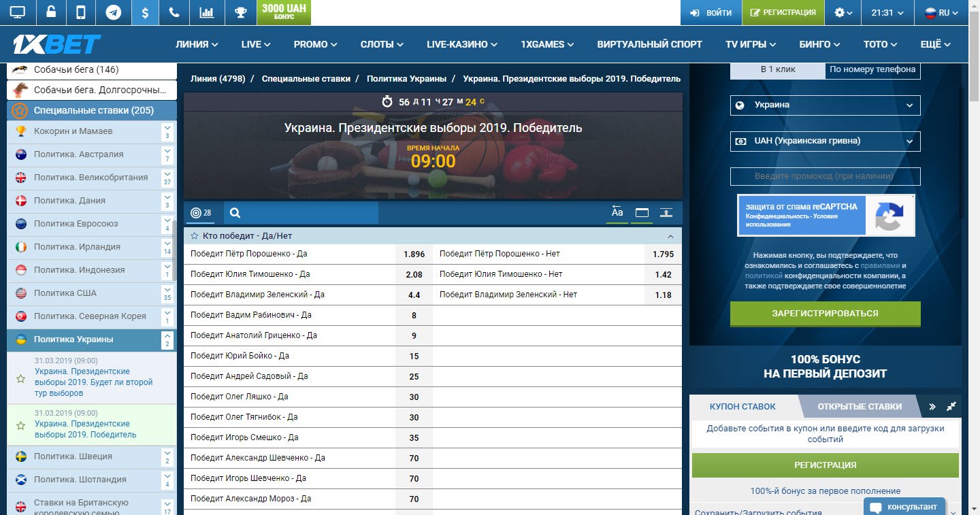
Task: Open the Украина country dropdown
Action: click(x=825, y=105)
